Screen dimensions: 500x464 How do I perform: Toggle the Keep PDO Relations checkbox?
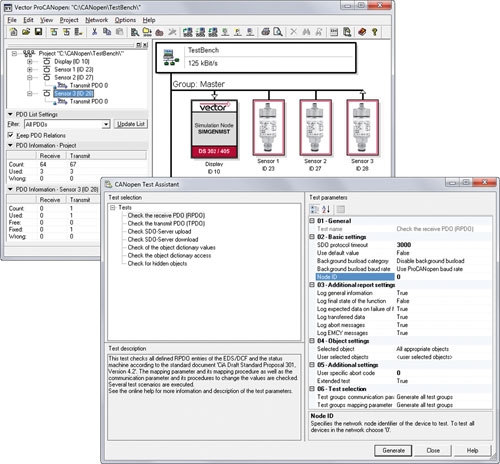click(x=11, y=135)
